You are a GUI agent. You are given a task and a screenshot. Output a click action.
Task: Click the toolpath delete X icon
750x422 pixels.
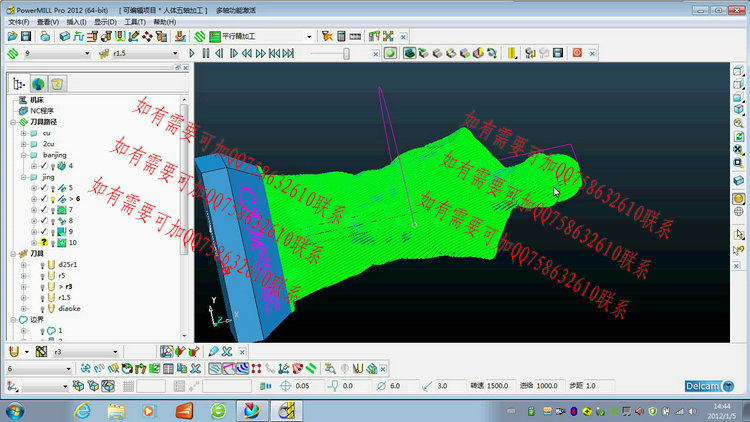coord(196,369)
